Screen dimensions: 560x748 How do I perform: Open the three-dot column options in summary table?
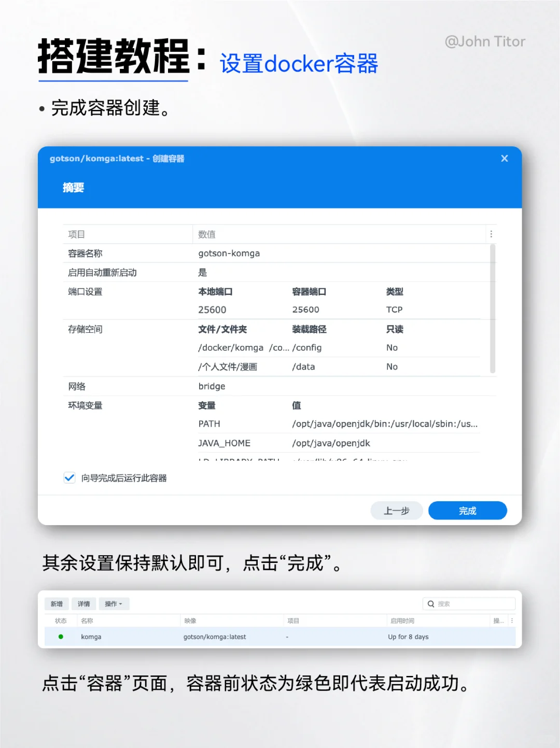[491, 234]
